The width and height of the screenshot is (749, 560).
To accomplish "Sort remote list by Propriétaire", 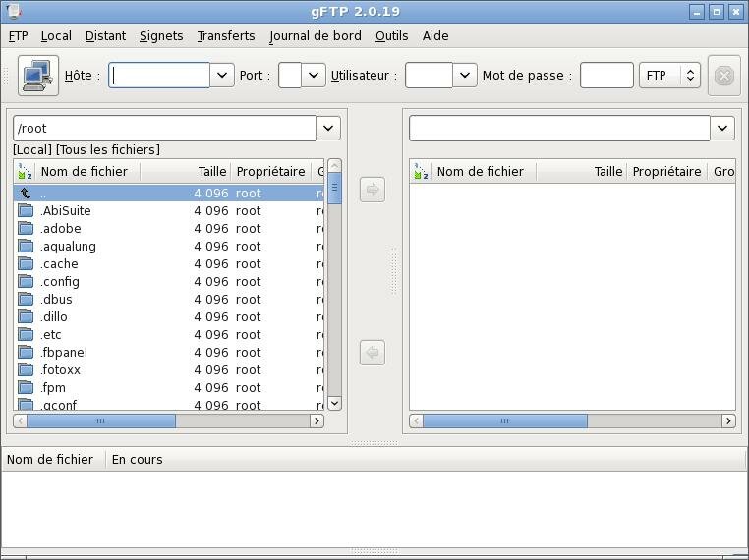I will tap(666, 171).
